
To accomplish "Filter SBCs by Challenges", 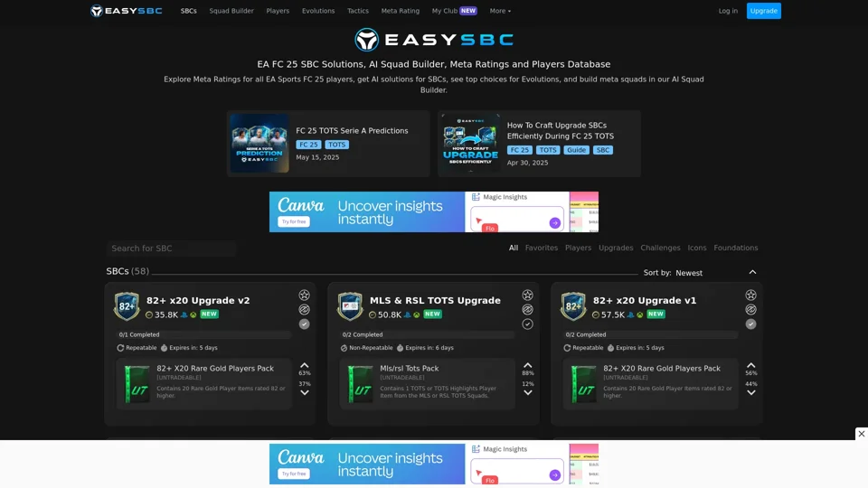I will tap(660, 248).
